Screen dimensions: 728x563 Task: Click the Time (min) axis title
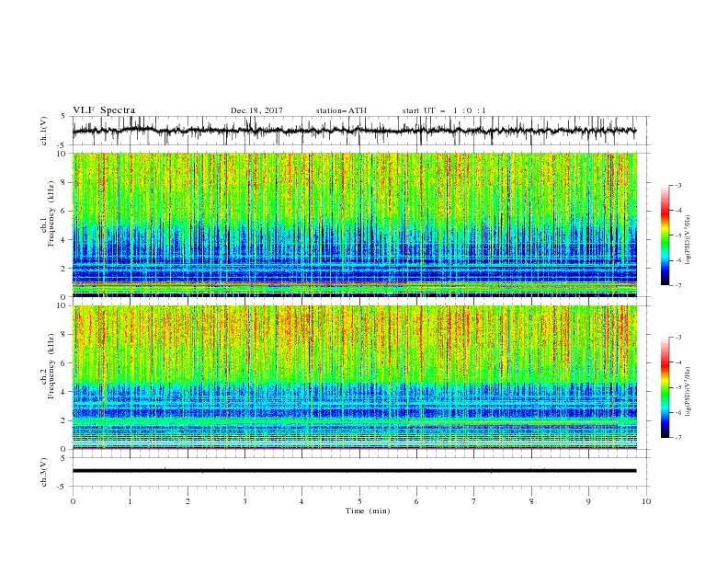[368, 511]
